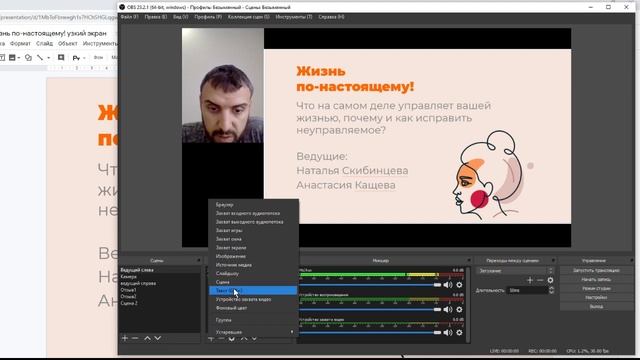Screen dimensions: 640x360
Task: Click the Google Slides line tool icon
Action: pyautogui.click(x=40, y=58)
